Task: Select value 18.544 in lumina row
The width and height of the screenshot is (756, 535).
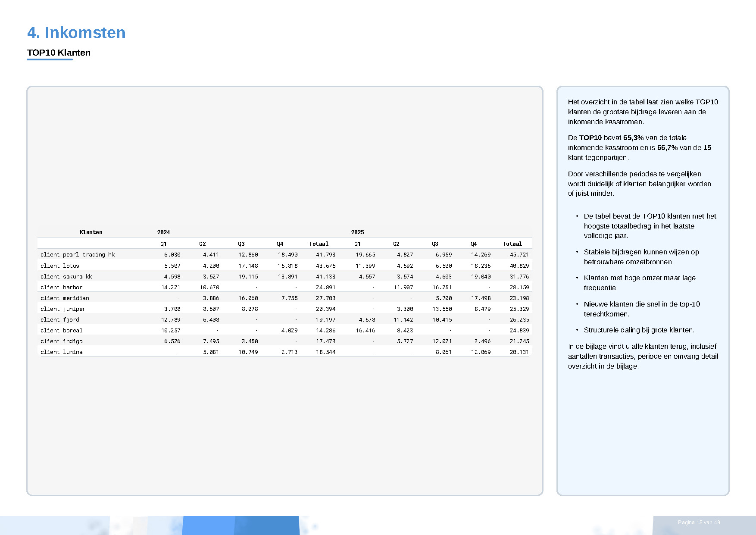Action: pyautogui.click(x=325, y=352)
